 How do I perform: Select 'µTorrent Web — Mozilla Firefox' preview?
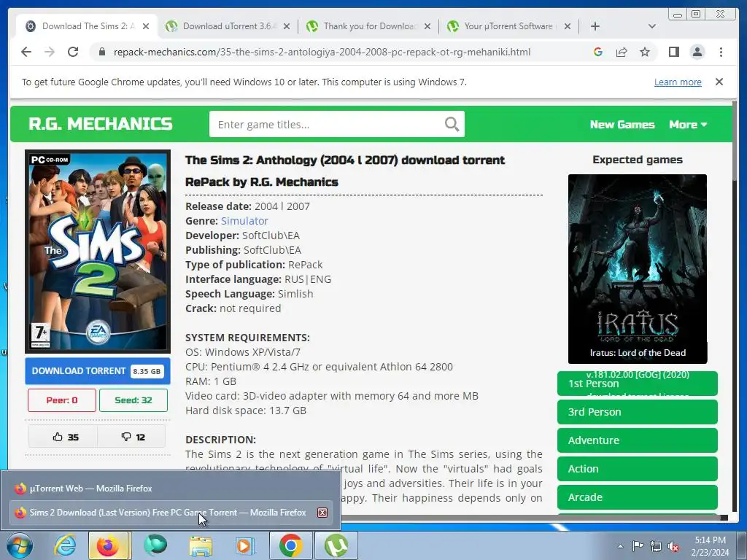170,489
